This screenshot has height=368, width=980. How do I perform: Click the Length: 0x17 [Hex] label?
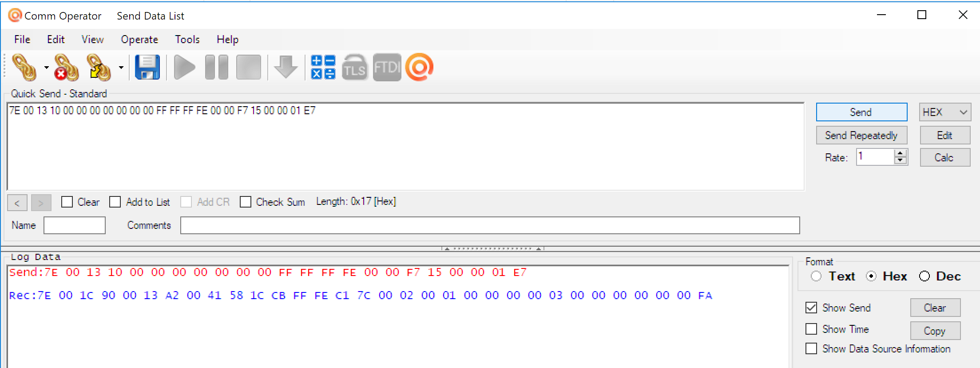pyautogui.click(x=356, y=201)
